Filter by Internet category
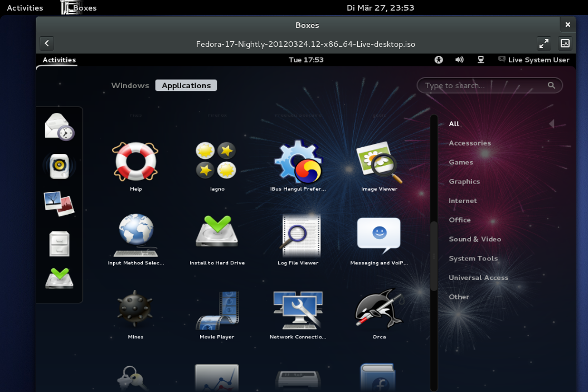 463,201
